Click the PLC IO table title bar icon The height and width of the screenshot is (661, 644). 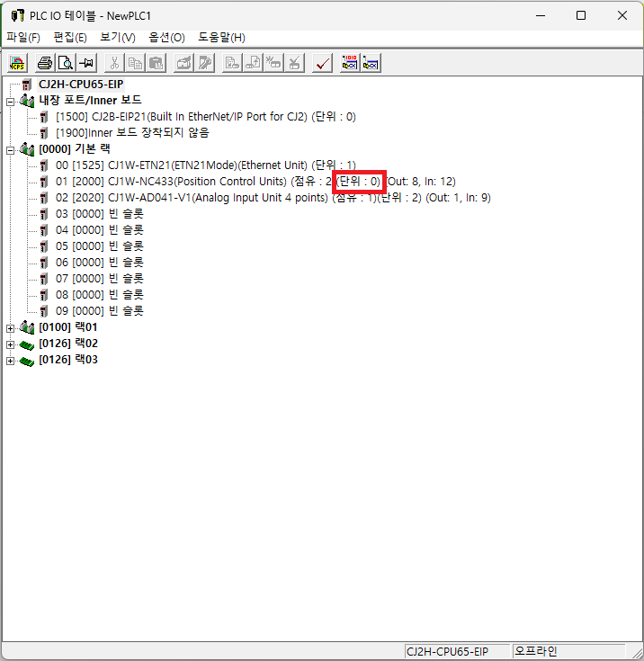pyautogui.click(x=17, y=15)
